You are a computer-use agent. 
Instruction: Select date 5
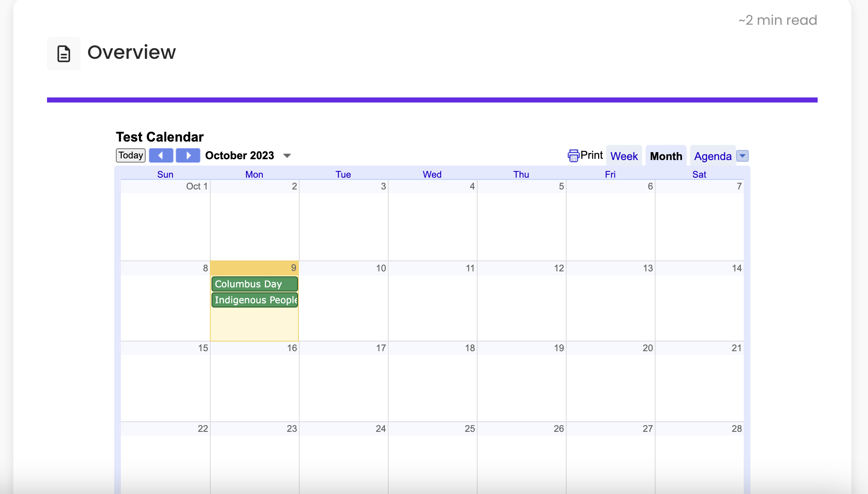[562, 187]
